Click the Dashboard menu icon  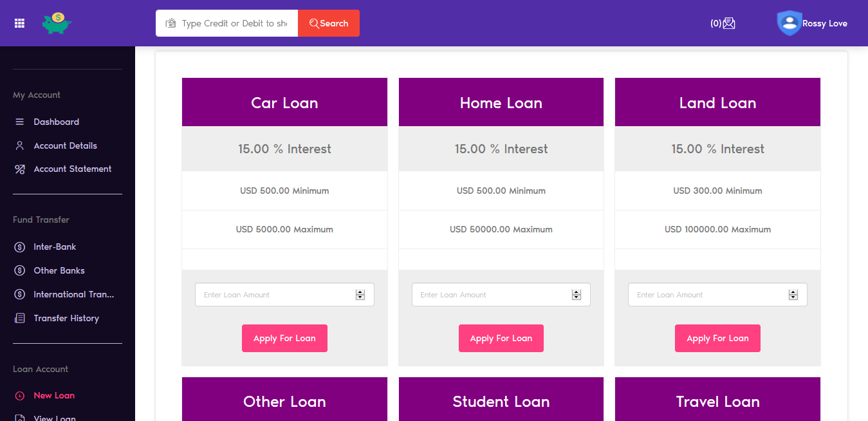(x=20, y=122)
